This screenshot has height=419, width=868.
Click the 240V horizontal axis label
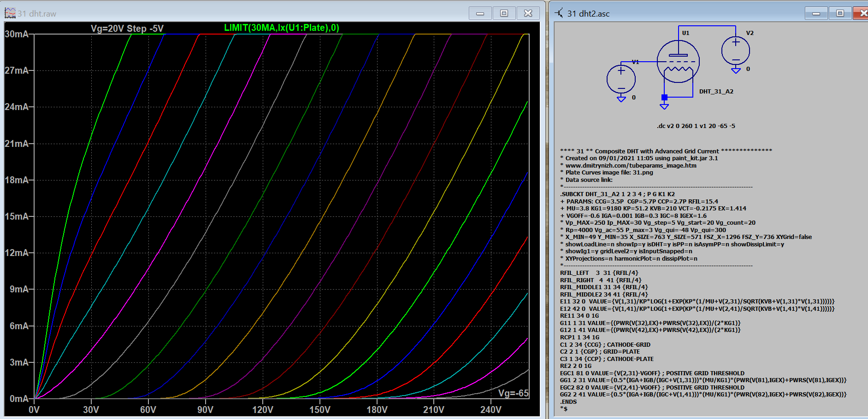click(491, 410)
